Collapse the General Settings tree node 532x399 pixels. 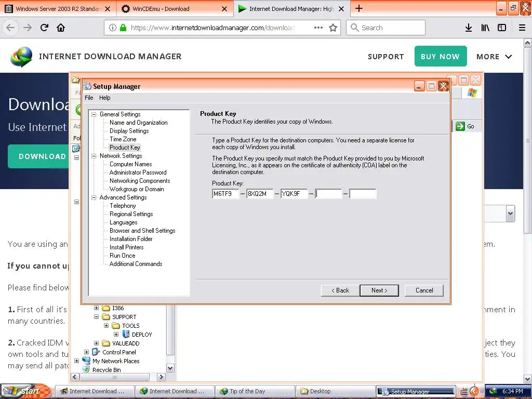tap(94, 115)
